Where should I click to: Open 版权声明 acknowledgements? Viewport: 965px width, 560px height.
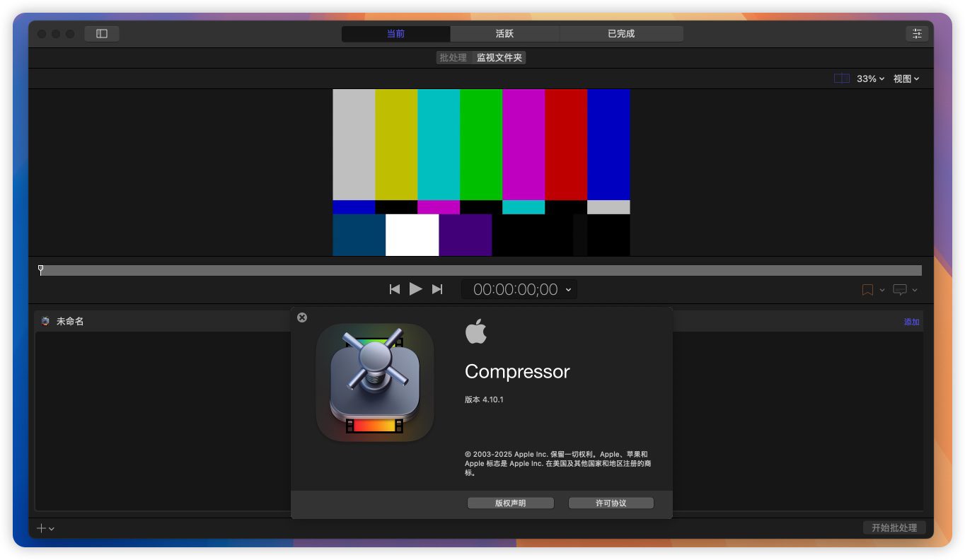click(511, 503)
